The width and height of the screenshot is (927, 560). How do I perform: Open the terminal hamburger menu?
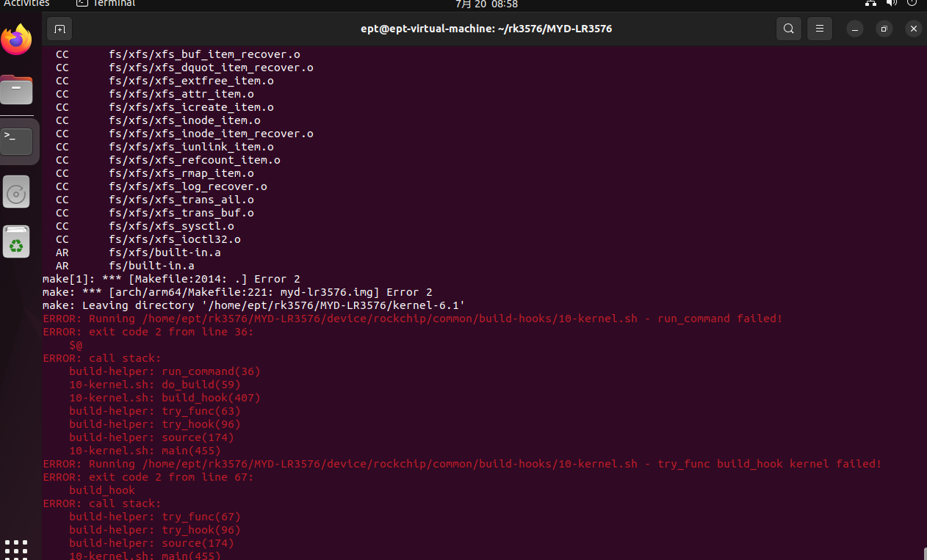coord(819,29)
